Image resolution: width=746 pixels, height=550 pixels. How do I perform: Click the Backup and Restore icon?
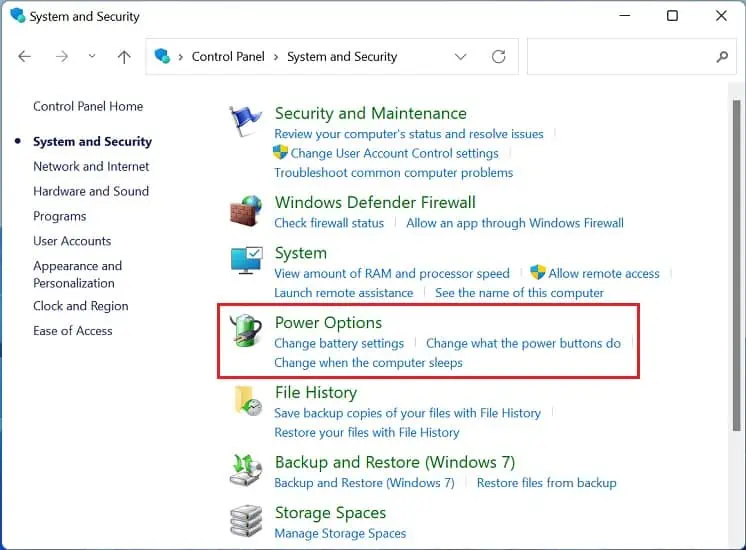pyautogui.click(x=245, y=470)
